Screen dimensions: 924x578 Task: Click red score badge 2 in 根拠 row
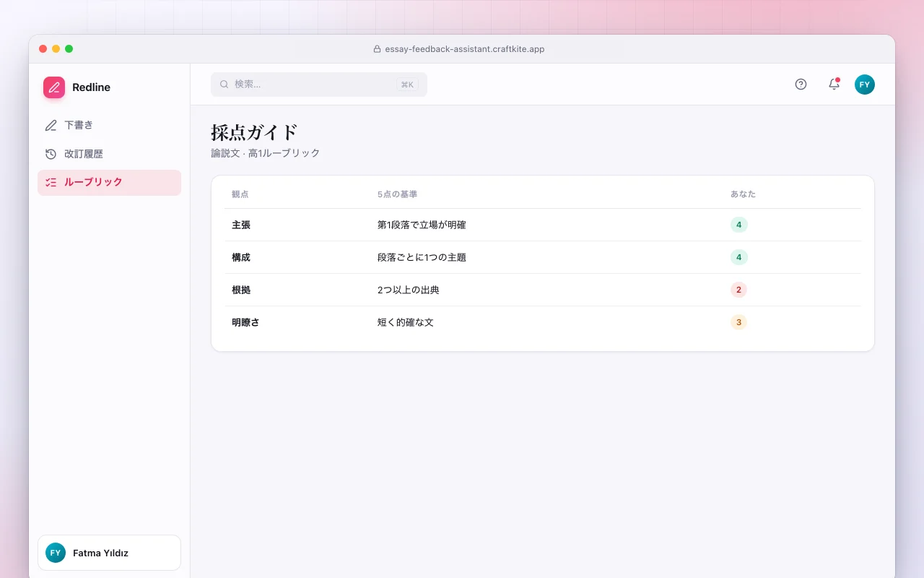(738, 290)
